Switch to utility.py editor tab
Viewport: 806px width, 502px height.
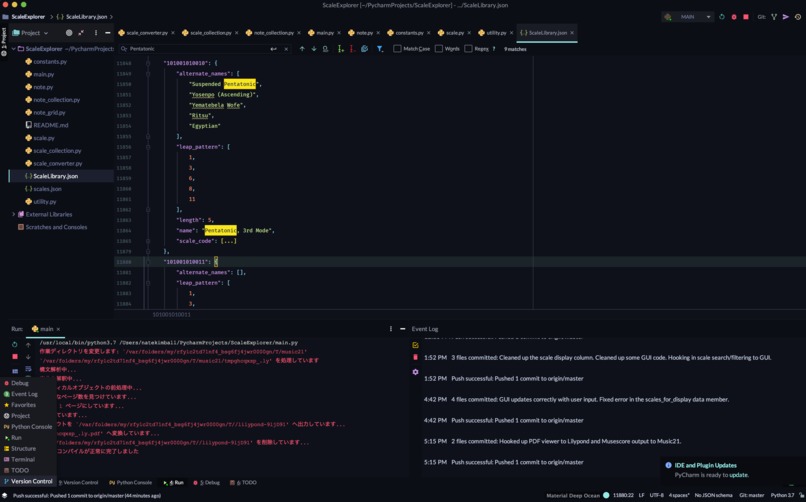pyautogui.click(x=496, y=33)
